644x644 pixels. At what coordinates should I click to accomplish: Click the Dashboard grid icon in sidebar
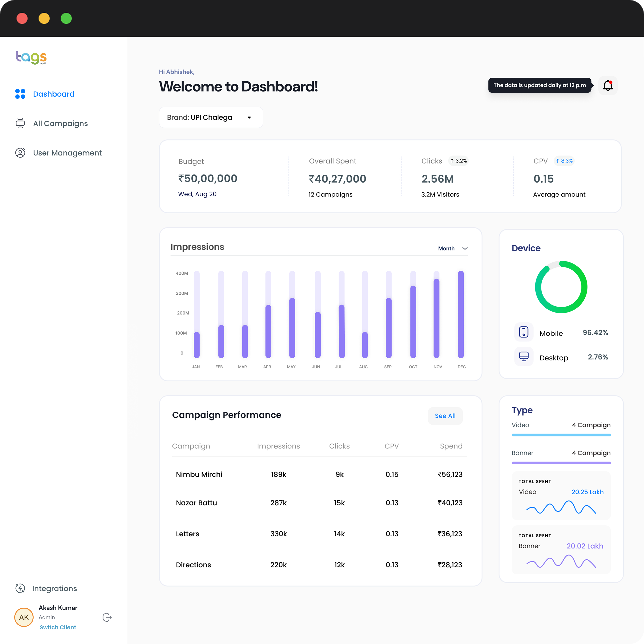click(x=20, y=94)
